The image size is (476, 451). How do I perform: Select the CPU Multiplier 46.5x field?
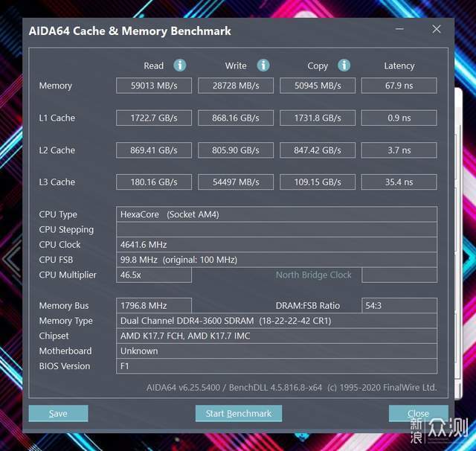click(154, 275)
